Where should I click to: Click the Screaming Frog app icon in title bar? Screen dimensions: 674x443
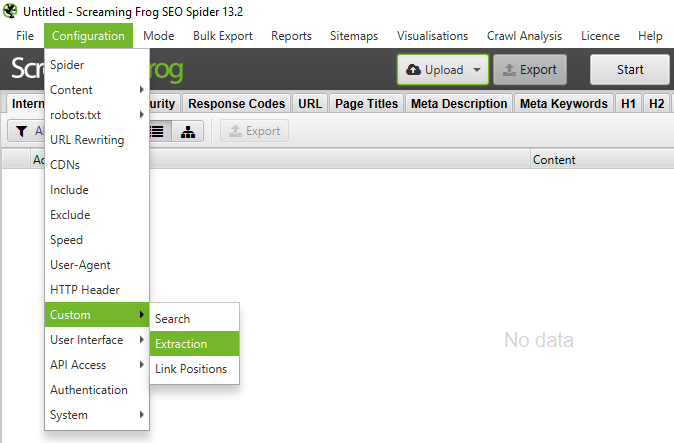pos(10,11)
